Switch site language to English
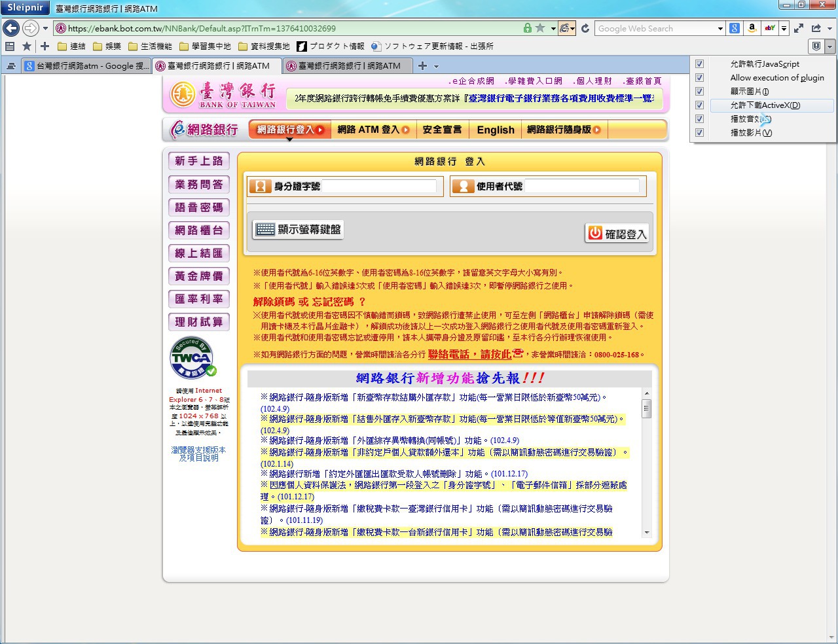Screen dimensions: 838x644 pyautogui.click(x=496, y=130)
